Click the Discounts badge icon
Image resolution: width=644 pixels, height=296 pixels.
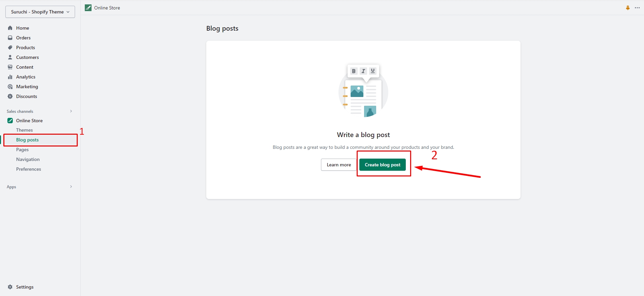10,96
